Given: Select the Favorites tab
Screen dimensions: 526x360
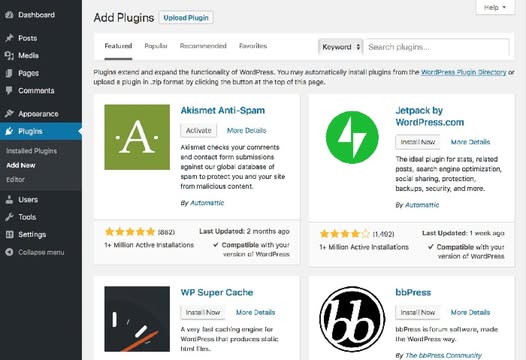Looking at the screenshot, I should pos(253,46).
